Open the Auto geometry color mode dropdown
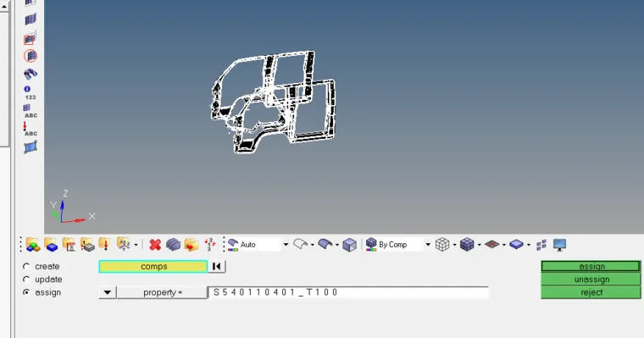 pos(286,245)
